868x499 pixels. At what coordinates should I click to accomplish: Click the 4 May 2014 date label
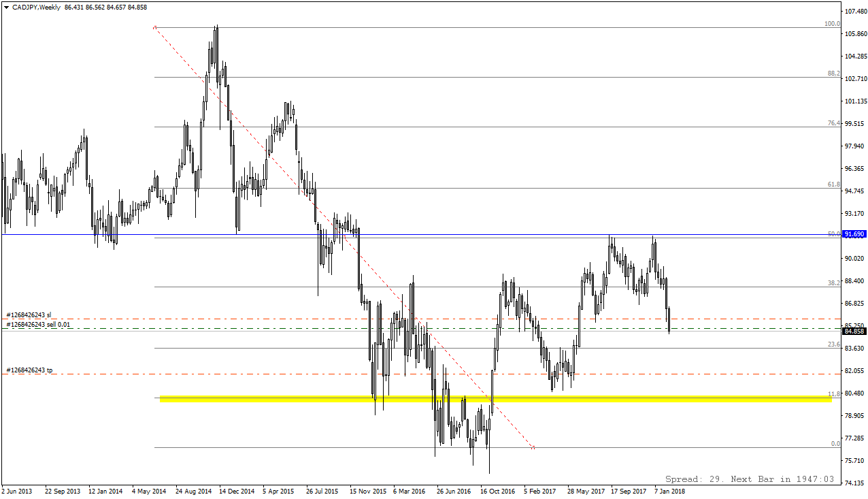(149, 491)
